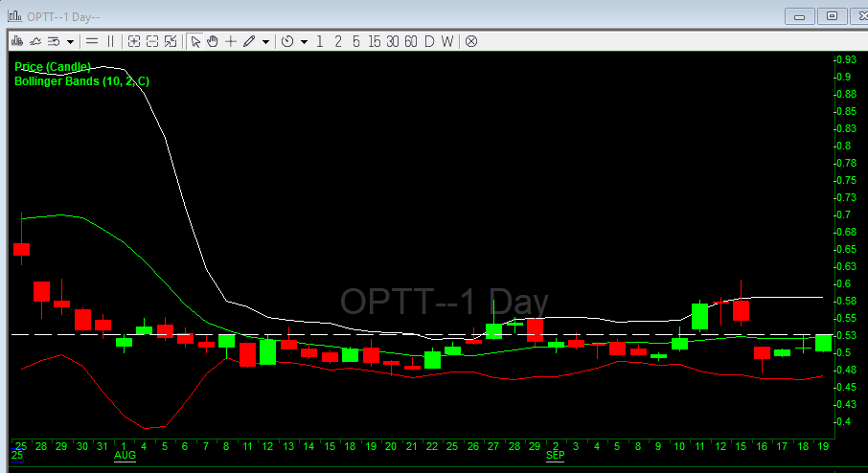Open the dropdown beside the pencil tool

[265, 42]
